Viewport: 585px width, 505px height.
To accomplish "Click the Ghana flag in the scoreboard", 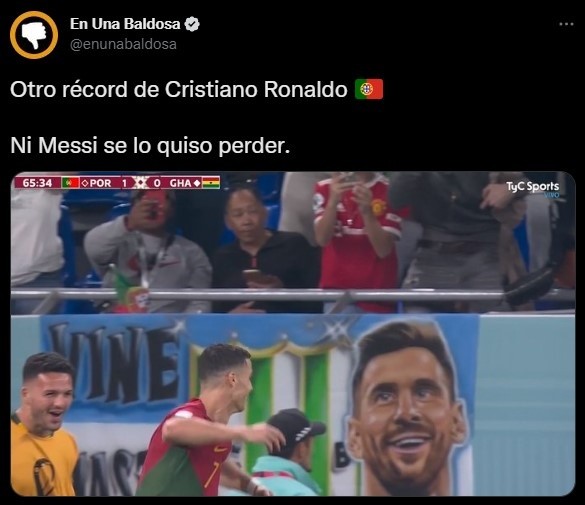I will 211,183.
